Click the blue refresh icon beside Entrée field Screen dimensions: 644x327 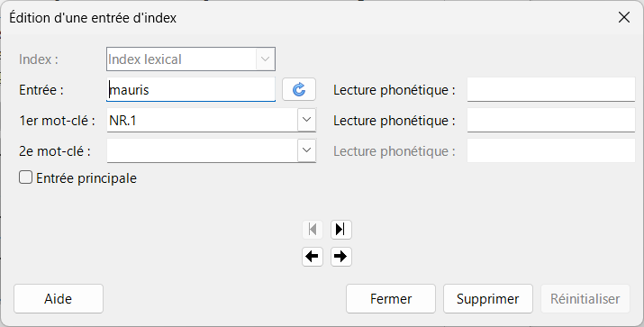(x=299, y=89)
